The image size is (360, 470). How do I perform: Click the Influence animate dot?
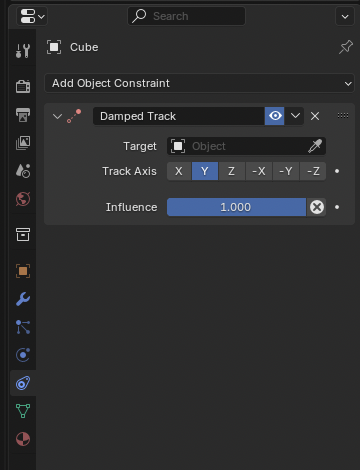coord(337,207)
